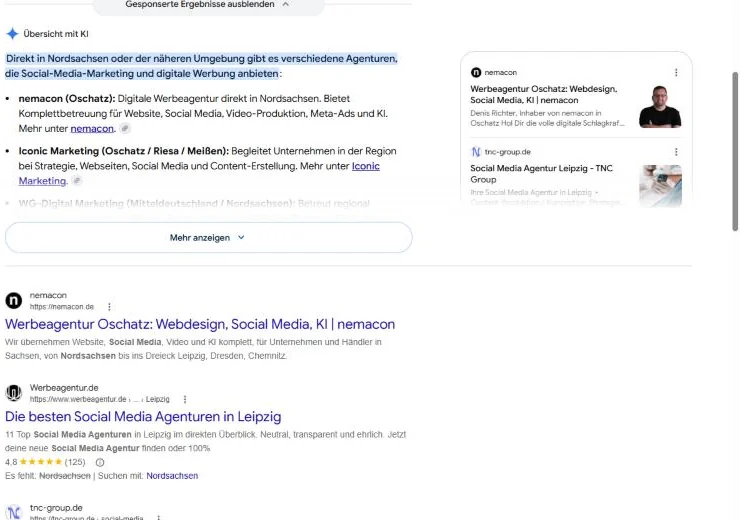Open three-dot menu of tnc-group.de source card
This screenshot has height=520, width=740.
tap(676, 151)
